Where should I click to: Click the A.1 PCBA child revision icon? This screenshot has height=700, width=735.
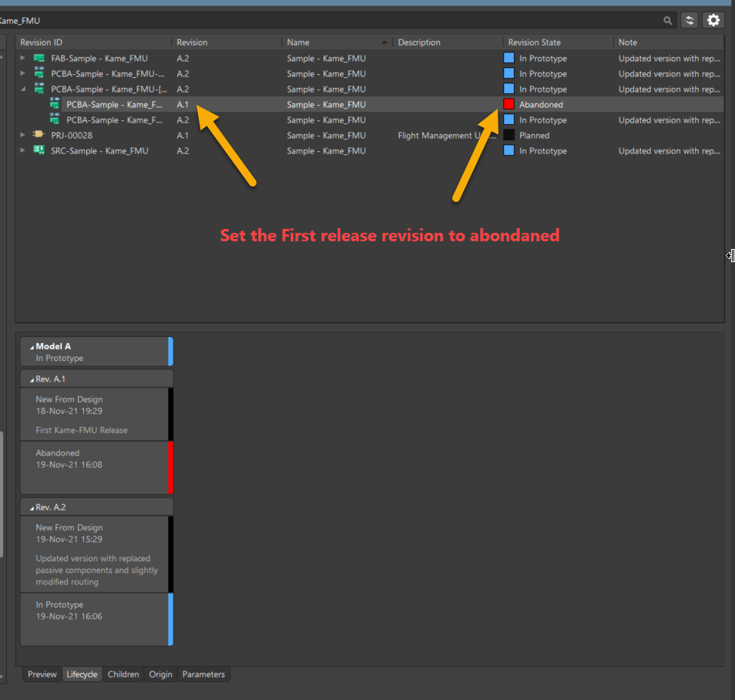click(x=55, y=103)
